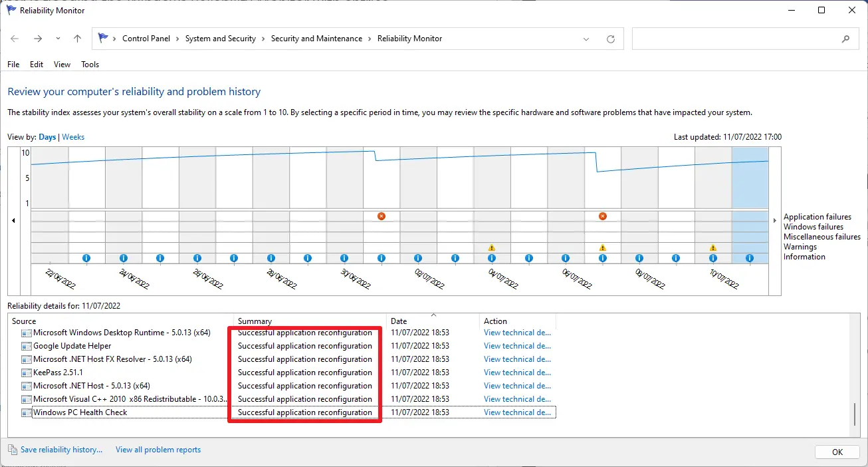The image size is (868, 467).
Task: Switch chart view to Days
Action: 47,137
